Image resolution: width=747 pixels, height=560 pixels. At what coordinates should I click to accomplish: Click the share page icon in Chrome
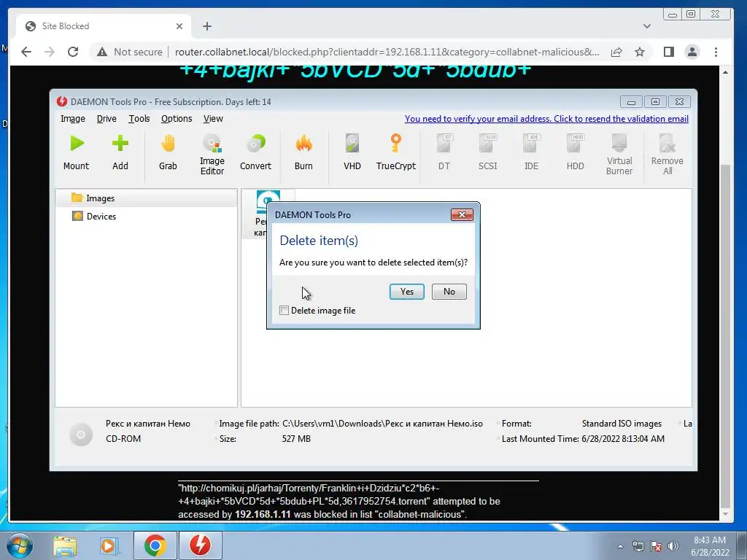tap(616, 52)
